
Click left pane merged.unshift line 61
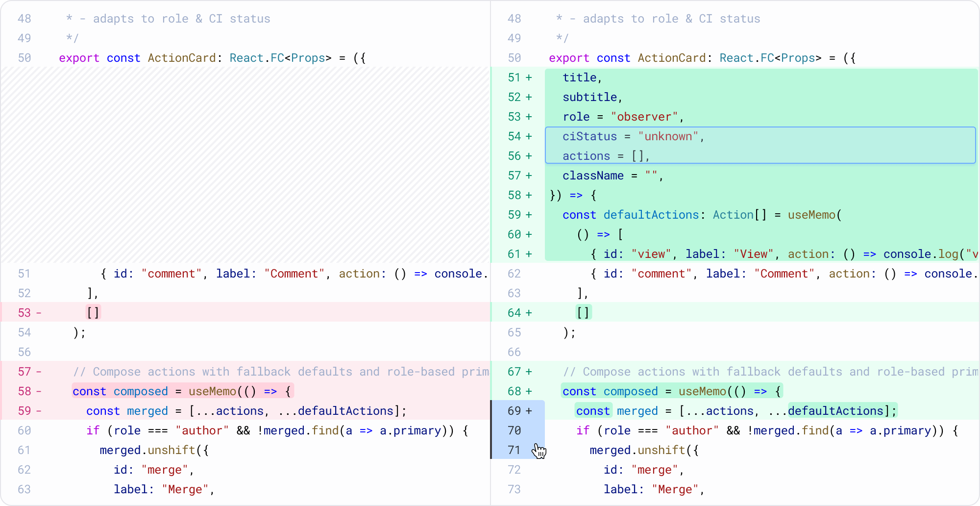click(x=245, y=450)
